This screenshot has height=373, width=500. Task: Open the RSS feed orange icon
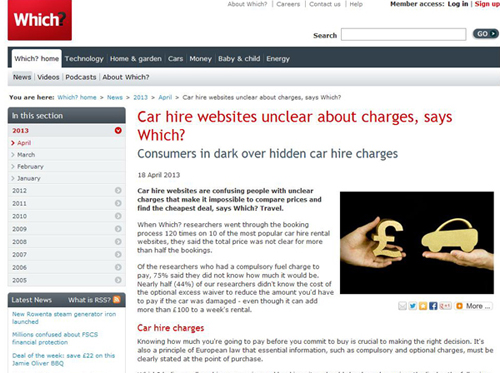tap(117, 300)
